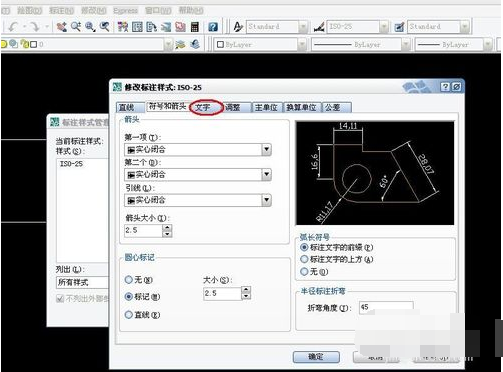Open the Properties palette icon
This screenshot has width=503, height=372.
[123, 27]
